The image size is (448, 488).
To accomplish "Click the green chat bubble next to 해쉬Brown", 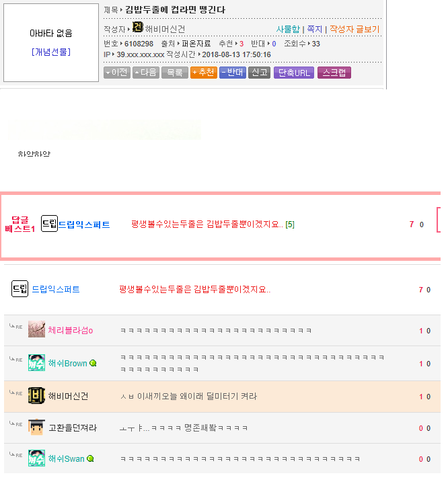I will 93,364.
